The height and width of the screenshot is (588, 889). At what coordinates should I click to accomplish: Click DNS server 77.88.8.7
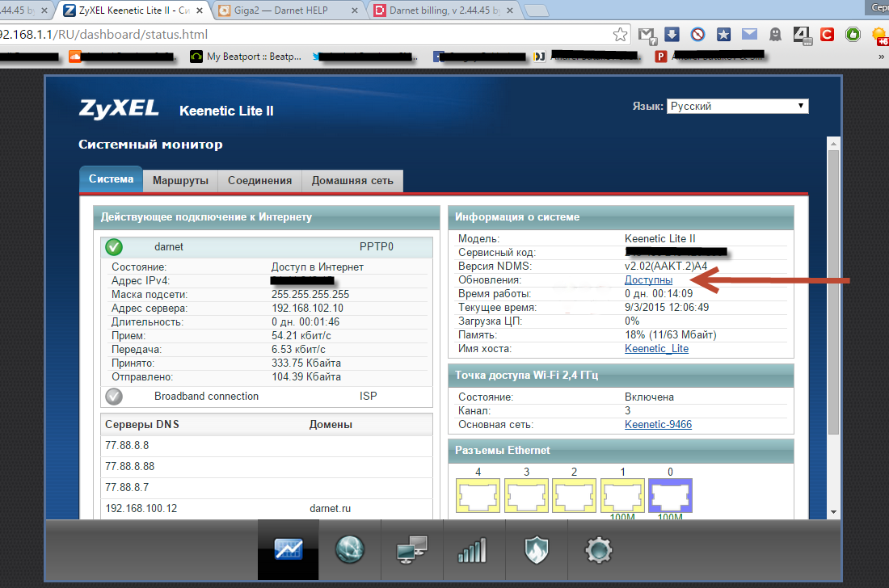point(127,487)
